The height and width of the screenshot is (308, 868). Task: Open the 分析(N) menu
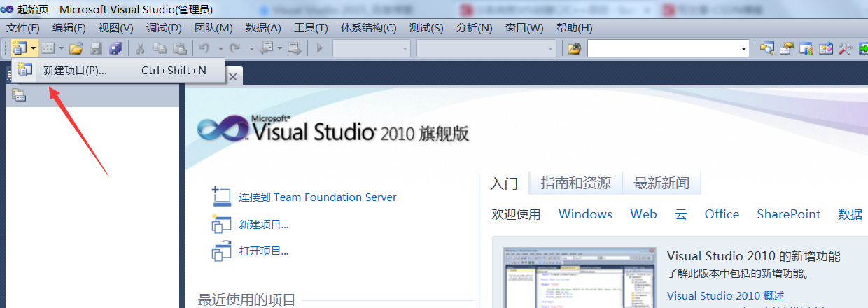(474, 28)
